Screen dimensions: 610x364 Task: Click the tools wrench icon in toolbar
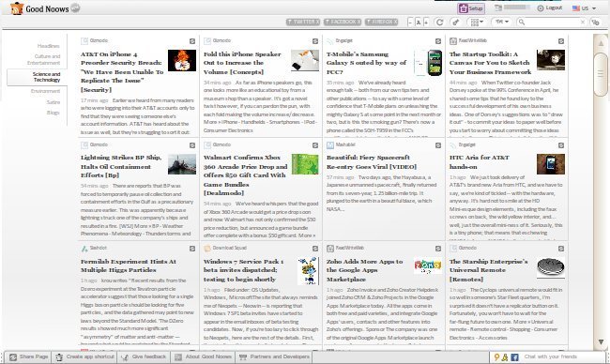[x=456, y=23]
